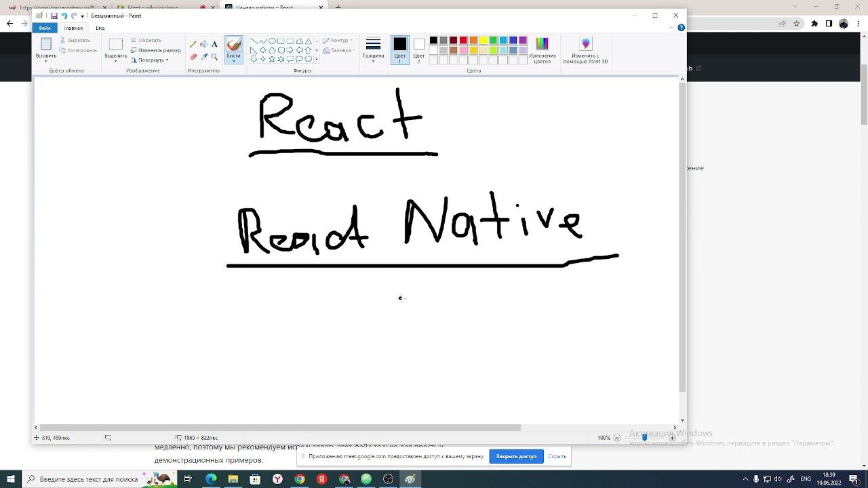
Task: Select the curve shape
Action: click(x=262, y=41)
